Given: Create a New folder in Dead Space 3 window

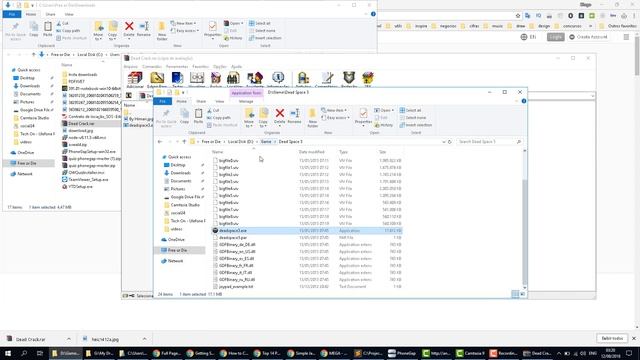Looking at the screenshot, I should click(x=313, y=118).
